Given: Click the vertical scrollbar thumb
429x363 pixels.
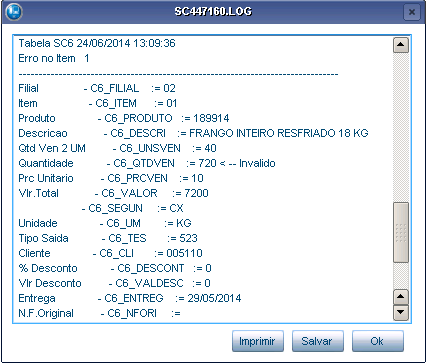Looking at the screenshot, I should 401,232.
